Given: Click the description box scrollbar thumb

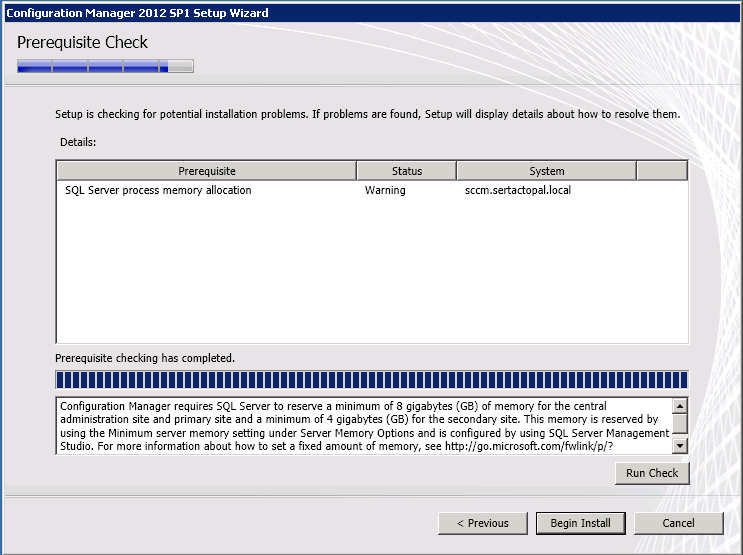Looking at the screenshot, I should pyautogui.click(x=680, y=424).
